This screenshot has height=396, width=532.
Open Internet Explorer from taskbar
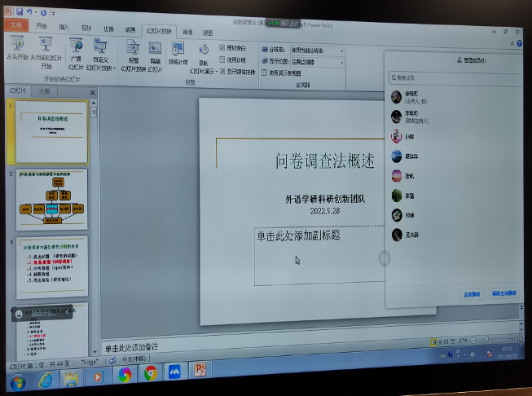[46, 380]
